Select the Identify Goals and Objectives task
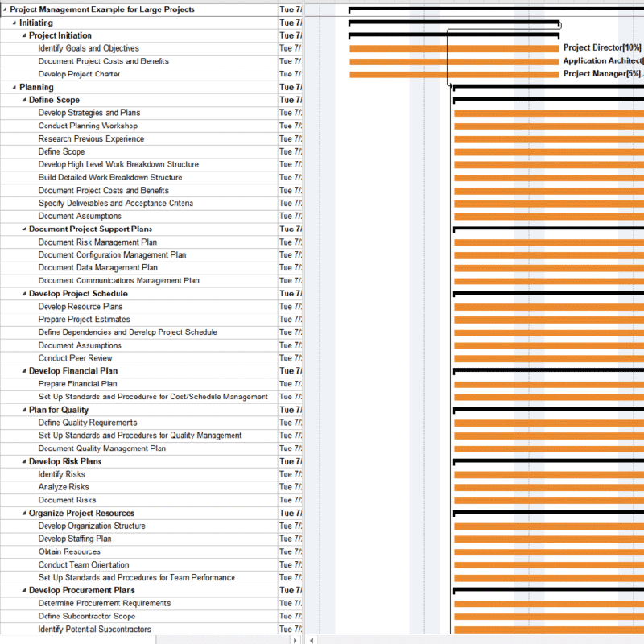644x644 pixels. pos(89,48)
